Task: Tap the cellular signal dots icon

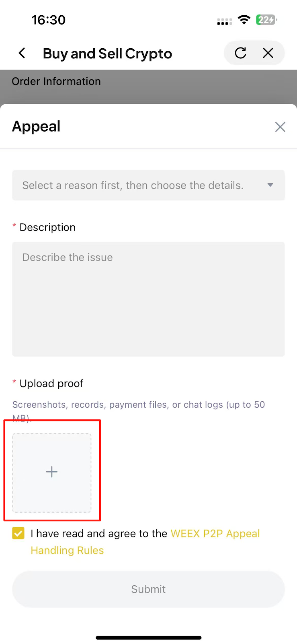Action: tap(224, 22)
